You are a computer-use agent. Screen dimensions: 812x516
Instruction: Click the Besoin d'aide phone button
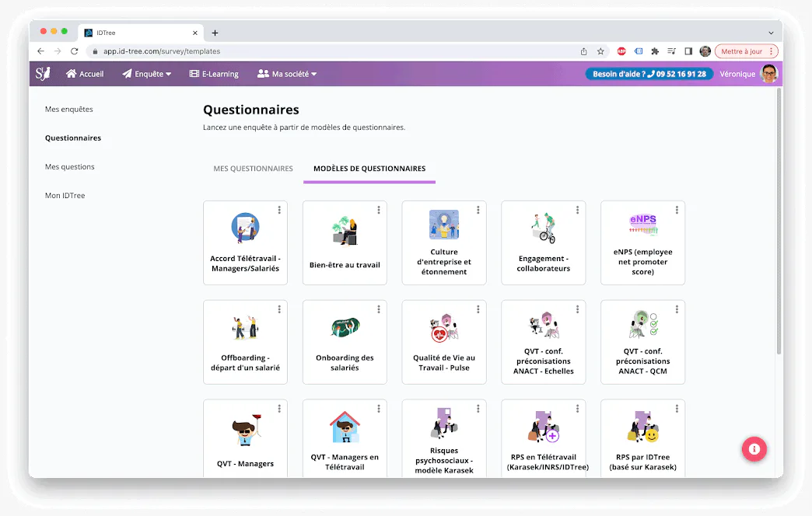pyautogui.click(x=649, y=74)
